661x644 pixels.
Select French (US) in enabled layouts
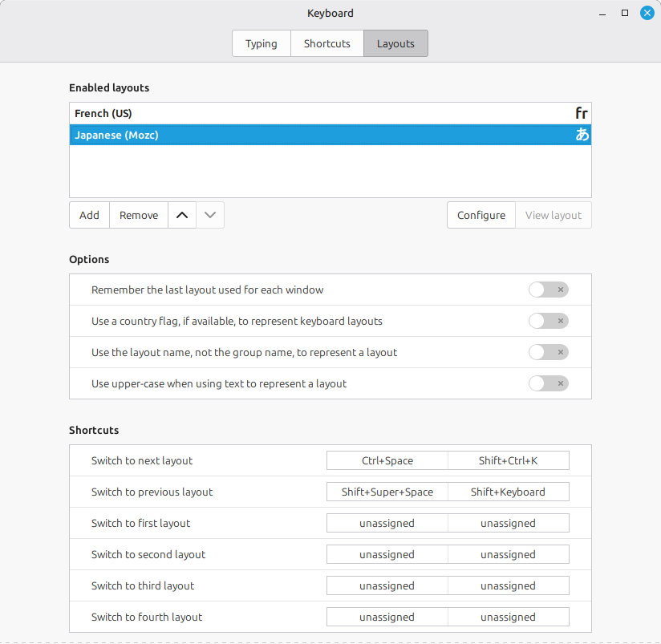tap(321, 114)
